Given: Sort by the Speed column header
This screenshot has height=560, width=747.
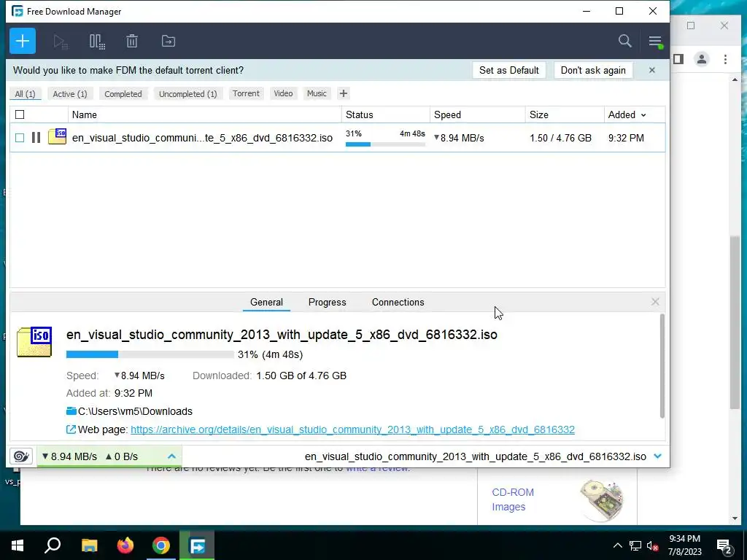Looking at the screenshot, I should click(x=477, y=114).
